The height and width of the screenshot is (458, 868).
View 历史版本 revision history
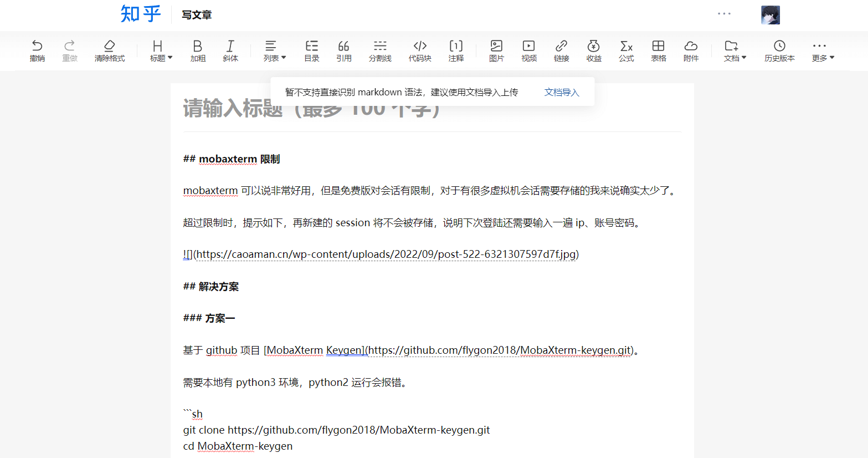pos(779,50)
